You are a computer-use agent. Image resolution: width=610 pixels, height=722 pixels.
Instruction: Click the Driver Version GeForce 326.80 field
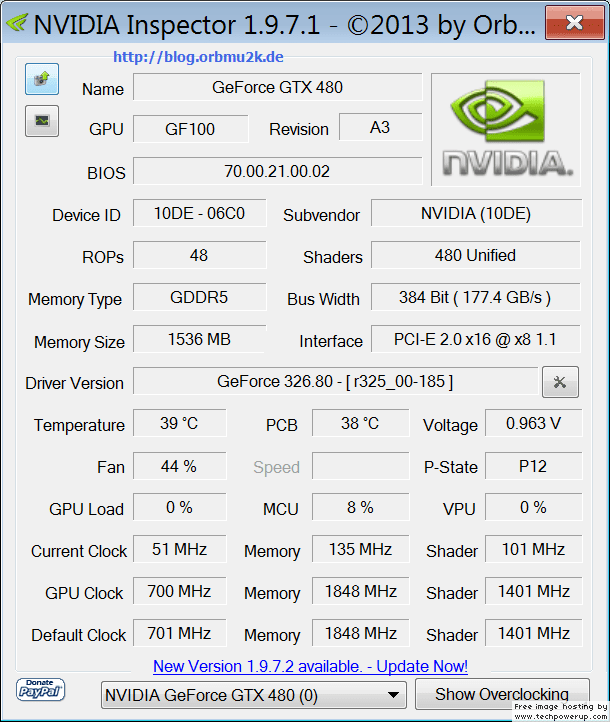coord(336,381)
